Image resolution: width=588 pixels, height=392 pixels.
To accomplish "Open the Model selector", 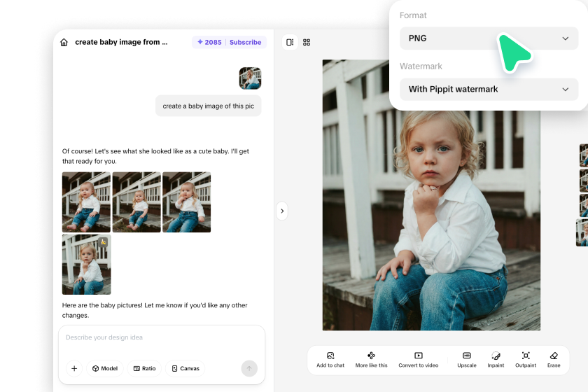I will pos(105,368).
